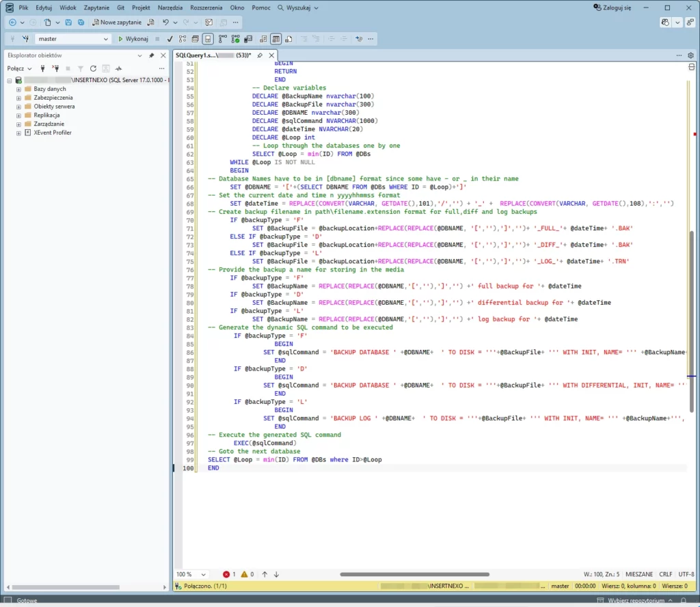Select Results to Text mode
Viewport: 700px width, 607px height.
tap(263, 39)
